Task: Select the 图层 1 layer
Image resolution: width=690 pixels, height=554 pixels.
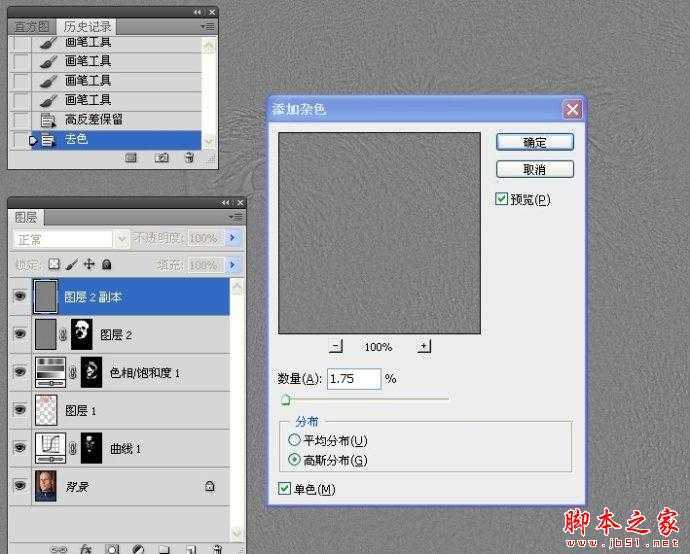Action: coord(131,410)
